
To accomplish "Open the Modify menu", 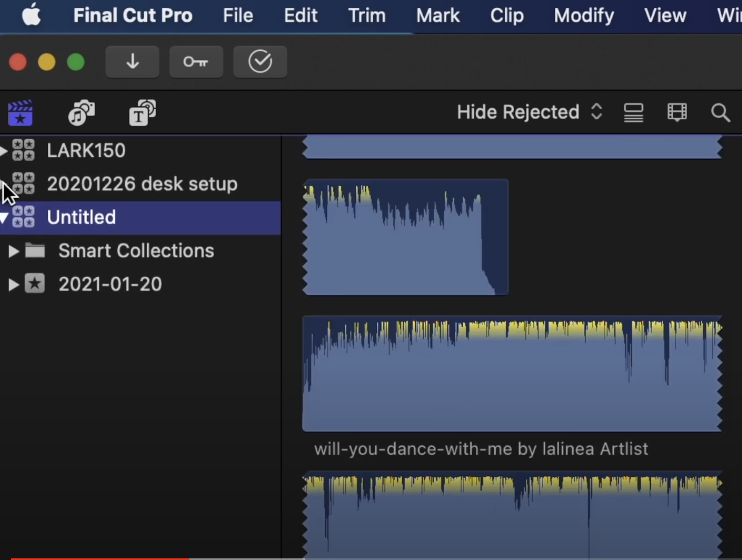I will click(584, 16).
